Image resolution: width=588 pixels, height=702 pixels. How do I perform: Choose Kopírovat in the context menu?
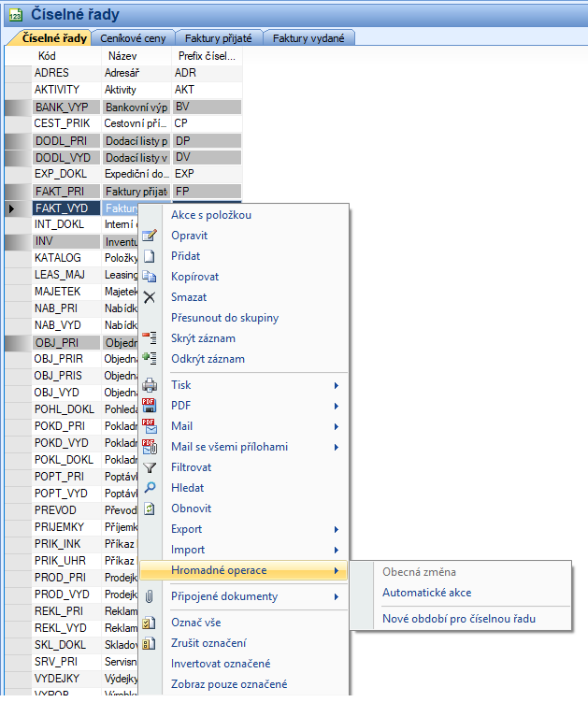pyautogui.click(x=195, y=277)
